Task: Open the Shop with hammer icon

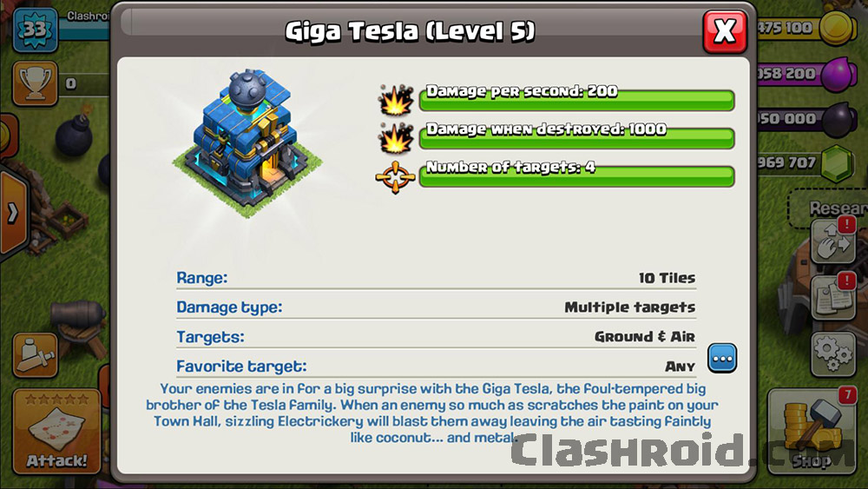Action: [812, 432]
